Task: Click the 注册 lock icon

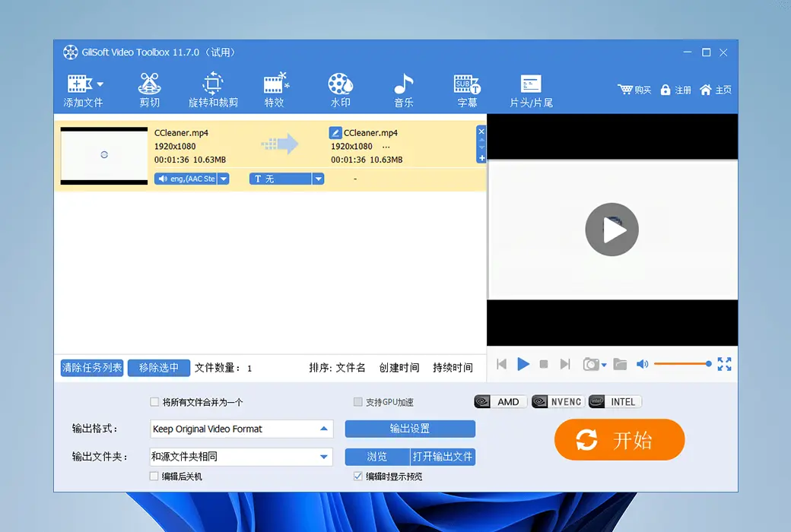Action: 666,90
